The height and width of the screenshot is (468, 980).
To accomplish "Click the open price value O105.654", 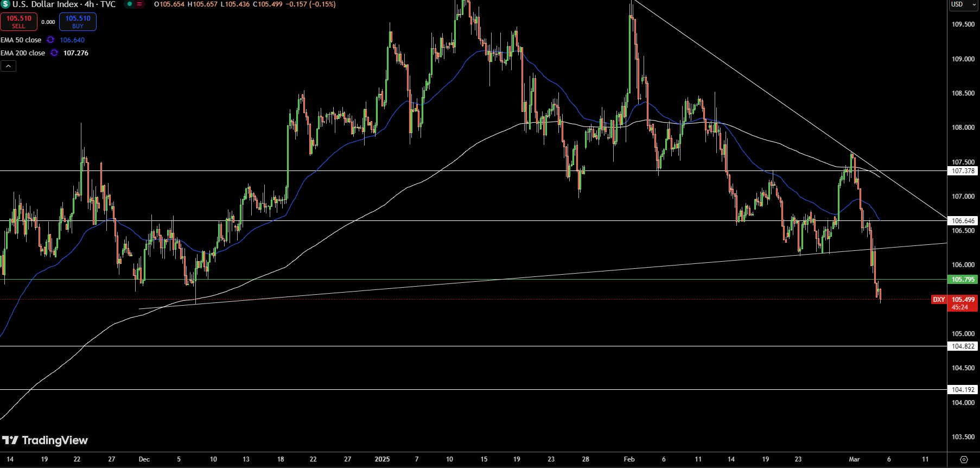I will [169, 4].
